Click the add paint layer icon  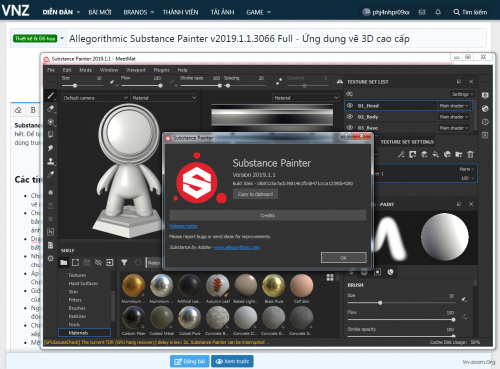tap(424, 154)
